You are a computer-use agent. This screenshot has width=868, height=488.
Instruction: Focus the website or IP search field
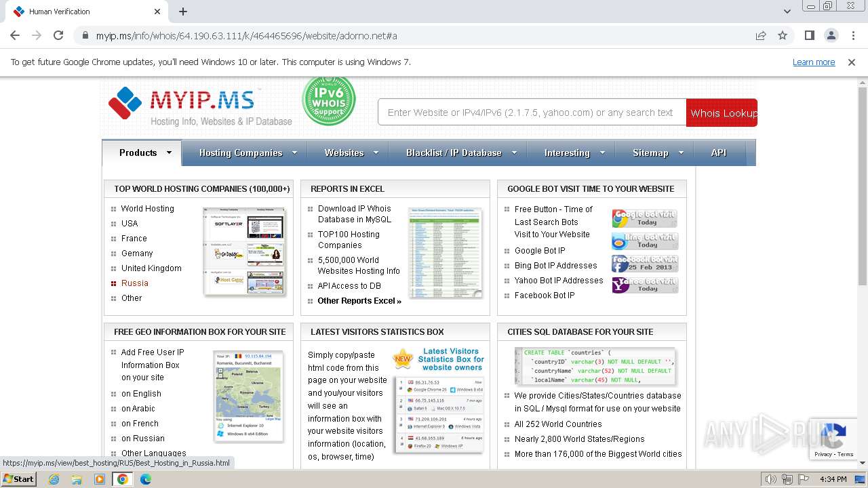[x=532, y=113]
